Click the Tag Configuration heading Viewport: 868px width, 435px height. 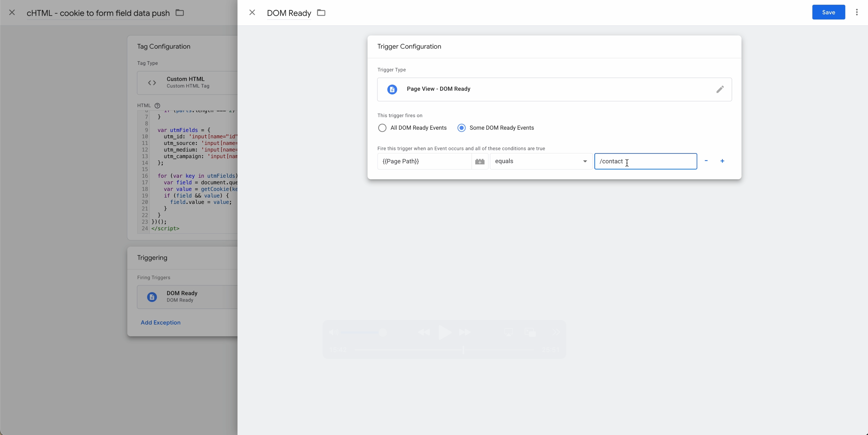164,46
